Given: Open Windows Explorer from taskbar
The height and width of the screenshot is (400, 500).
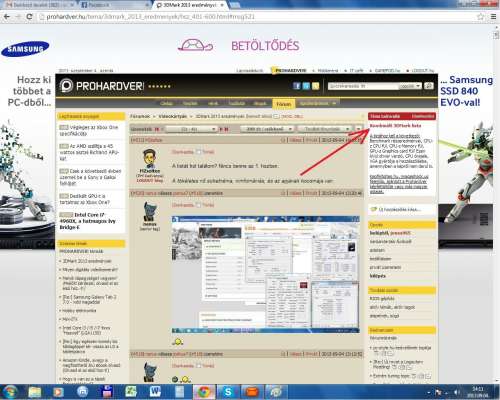Looking at the screenshot, I should [x=35, y=392].
